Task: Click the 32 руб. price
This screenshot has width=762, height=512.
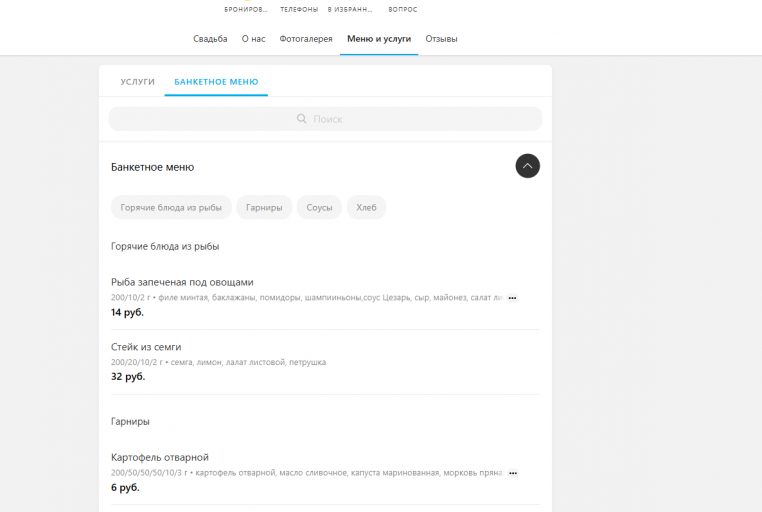Action: pos(128,376)
